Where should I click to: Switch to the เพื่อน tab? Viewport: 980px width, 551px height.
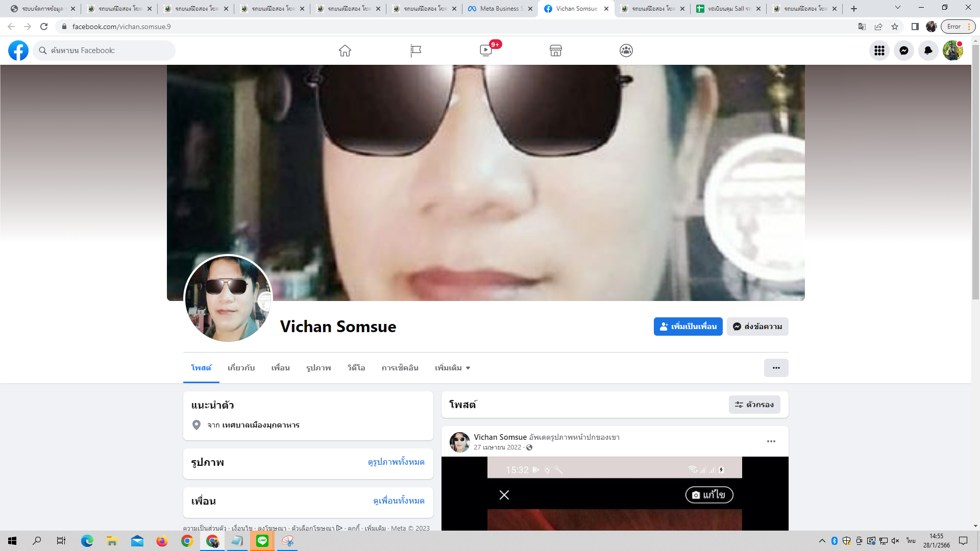[x=280, y=368]
